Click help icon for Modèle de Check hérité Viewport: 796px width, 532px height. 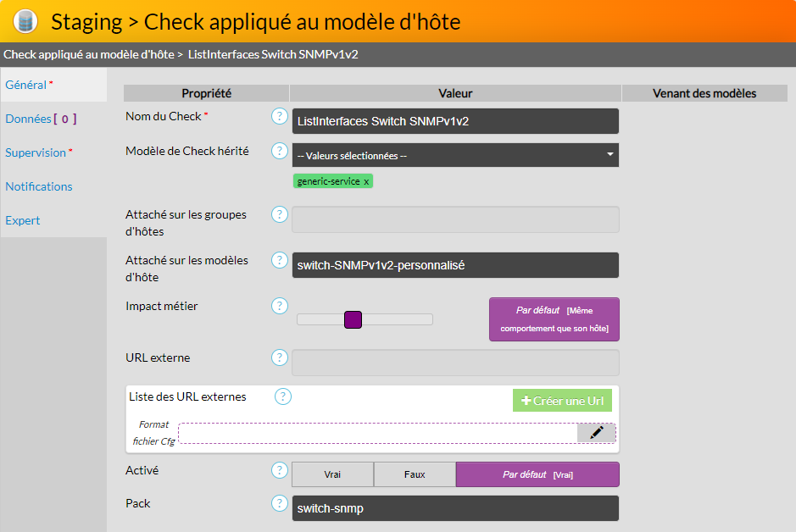[280, 151]
